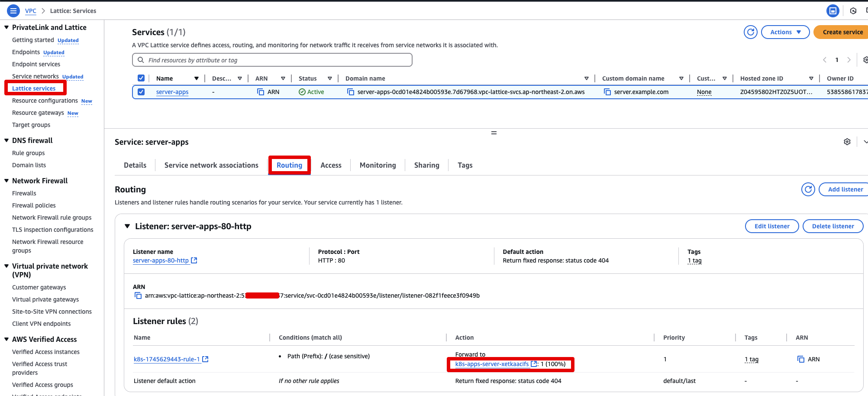The width and height of the screenshot is (868, 396).
Task: Collapse the service detail panel chevron
Action: (865, 142)
